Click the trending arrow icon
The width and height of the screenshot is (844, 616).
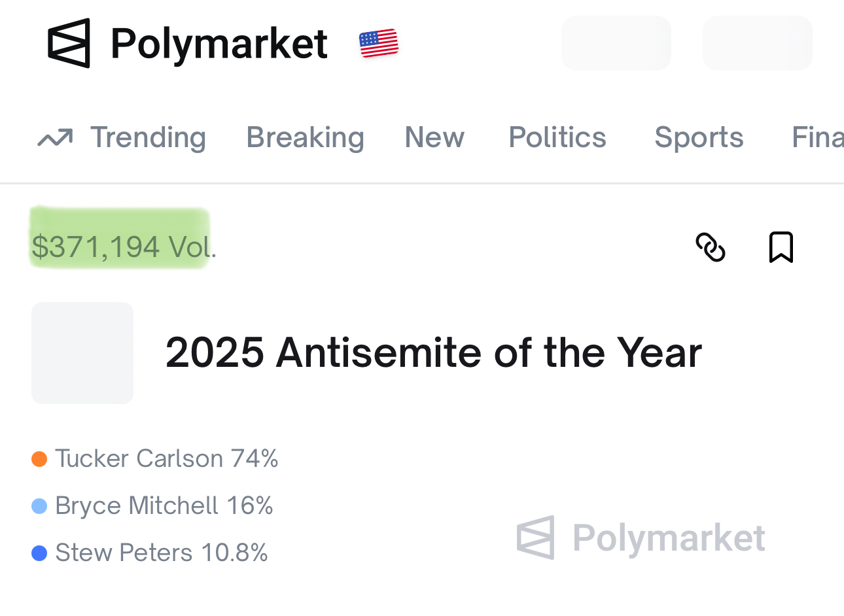point(55,138)
